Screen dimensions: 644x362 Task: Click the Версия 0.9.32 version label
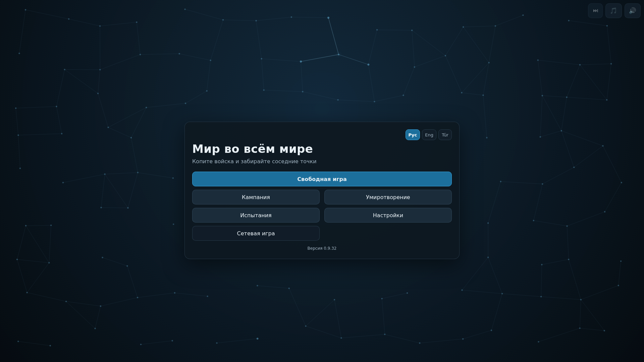point(322,248)
